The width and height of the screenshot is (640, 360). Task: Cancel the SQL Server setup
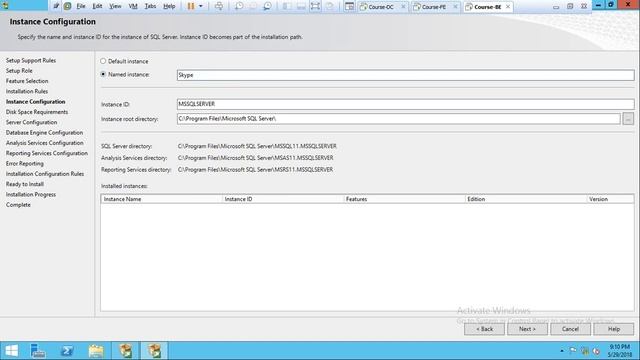pyautogui.click(x=570, y=329)
